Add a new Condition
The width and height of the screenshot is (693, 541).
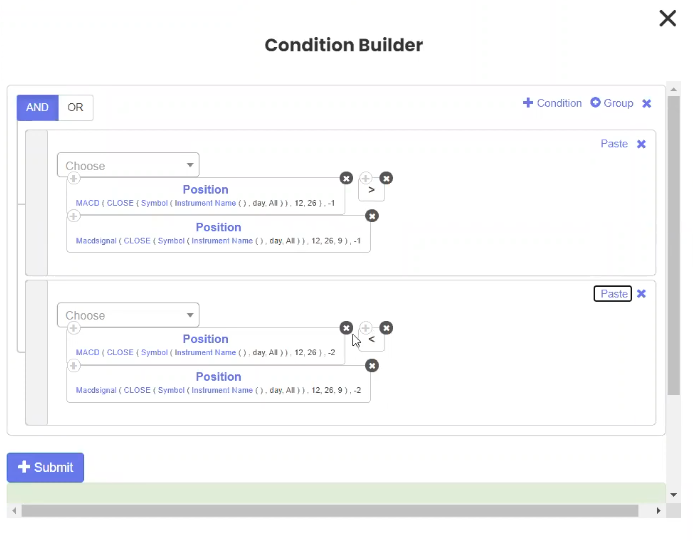tap(552, 103)
